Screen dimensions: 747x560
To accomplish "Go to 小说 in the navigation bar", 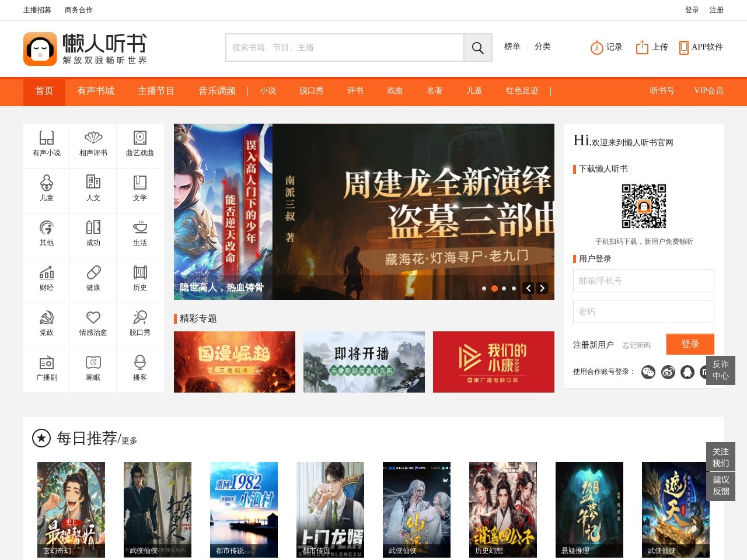I will tap(268, 91).
